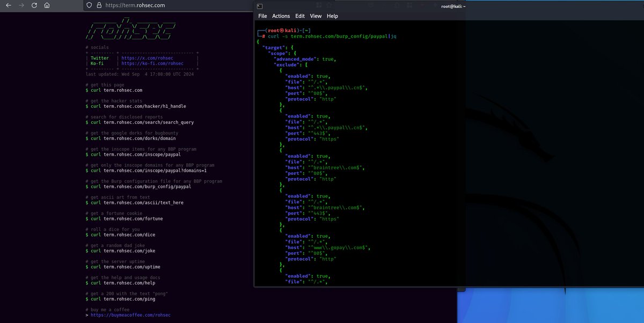This screenshot has height=323, width=644.
Task: Open the Edit menu in the terminal
Action: (300, 16)
